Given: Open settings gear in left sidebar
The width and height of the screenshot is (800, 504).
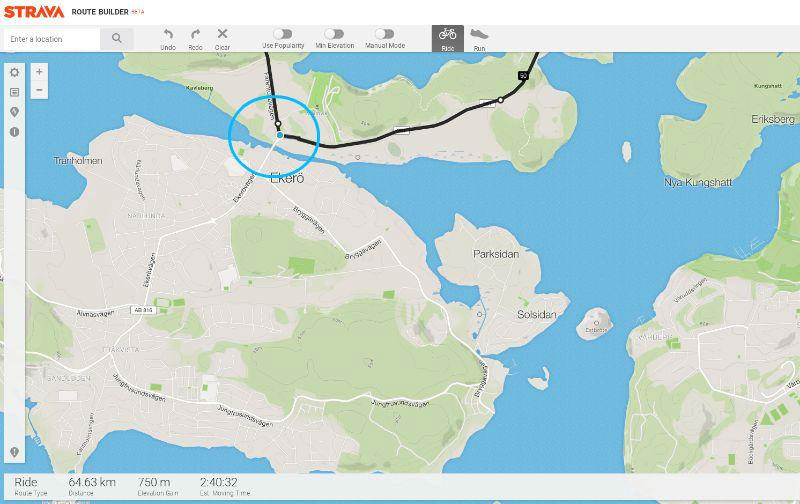Looking at the screenshot, I should click(x=14, y=73).
